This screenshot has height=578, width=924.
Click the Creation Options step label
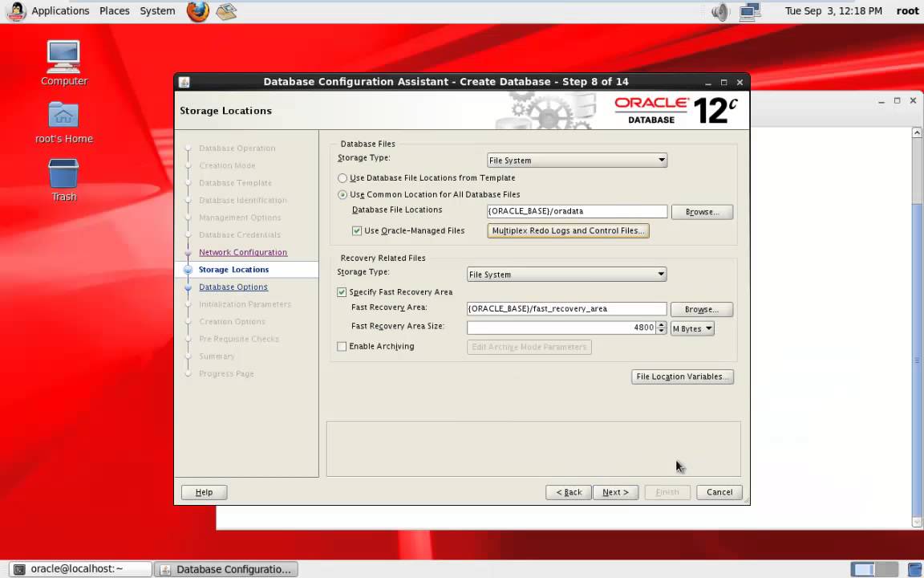232,322
